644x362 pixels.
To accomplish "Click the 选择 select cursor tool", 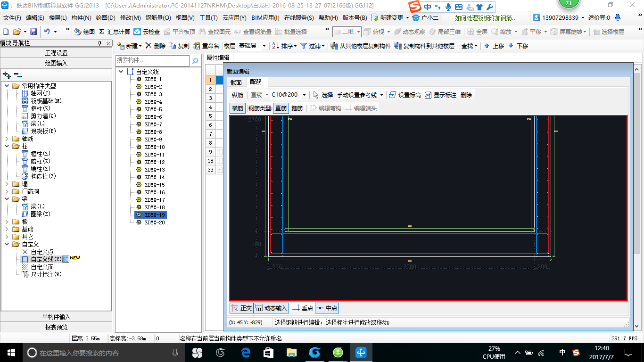I will (x=322, y=95).
